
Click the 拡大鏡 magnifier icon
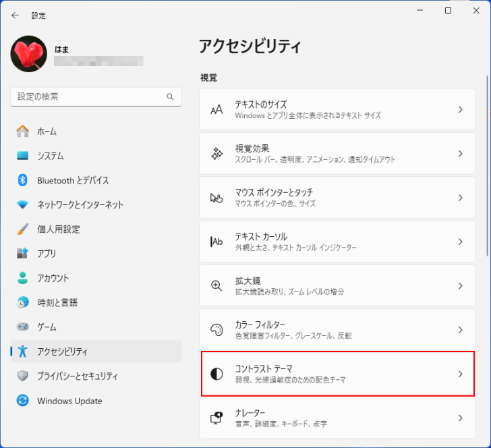(216, 285)
